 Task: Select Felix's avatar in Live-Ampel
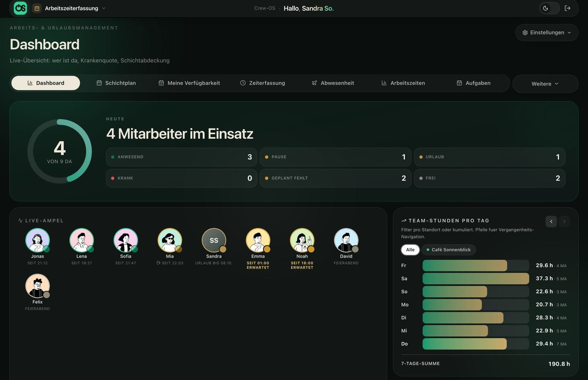pyautogui.click(x=37, y=286)
